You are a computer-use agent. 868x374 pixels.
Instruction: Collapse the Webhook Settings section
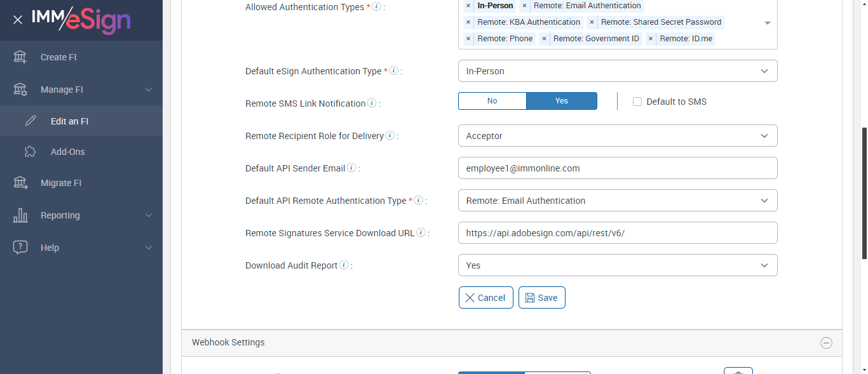click(826, 343)
